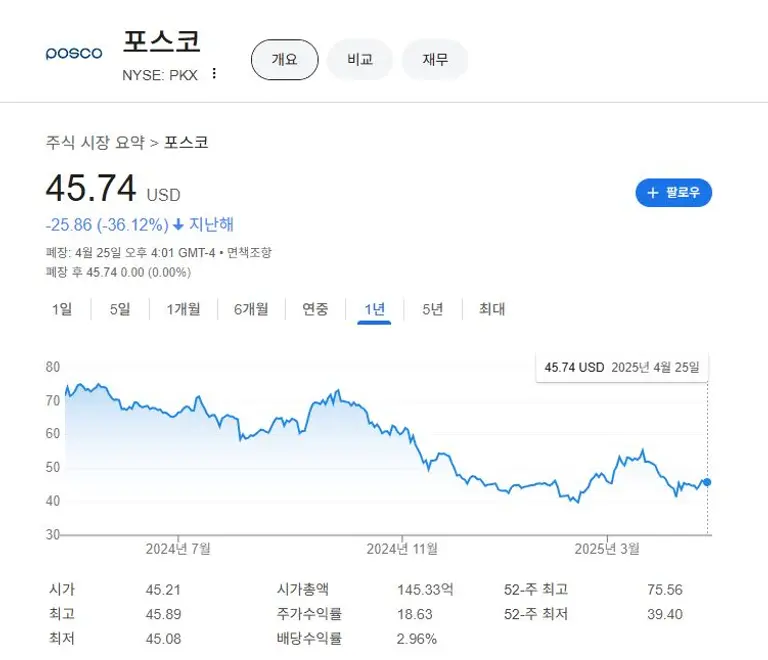Click the 45.74 USD chart tooltip

click(621, 367)
